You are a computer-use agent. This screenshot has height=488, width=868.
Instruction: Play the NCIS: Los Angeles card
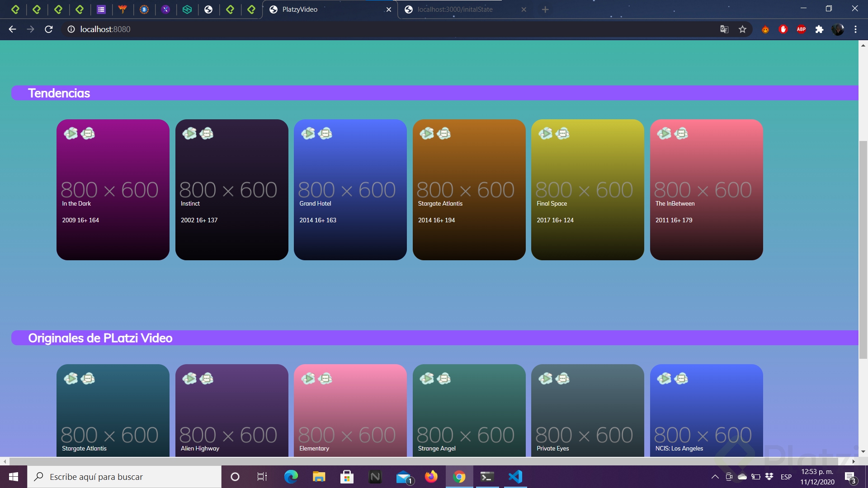click(x=664, y=379)
